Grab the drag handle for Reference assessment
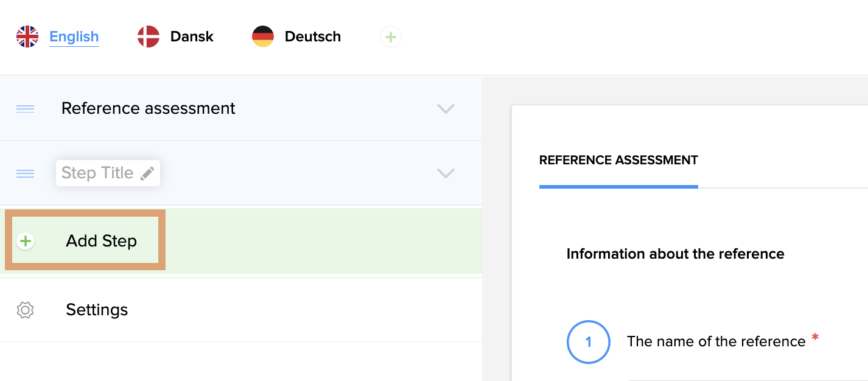 click(25, 109)
